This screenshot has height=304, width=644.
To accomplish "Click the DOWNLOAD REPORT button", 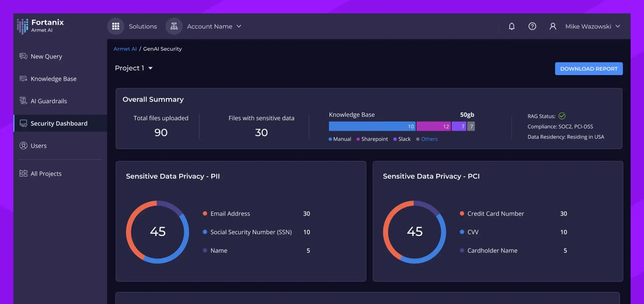I will pos(589,69).
